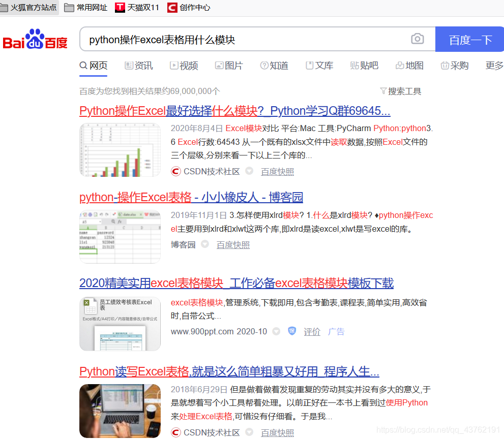504x439 pixels.
Task: Click the 评价 link on ad result
Action: point(312,332)
